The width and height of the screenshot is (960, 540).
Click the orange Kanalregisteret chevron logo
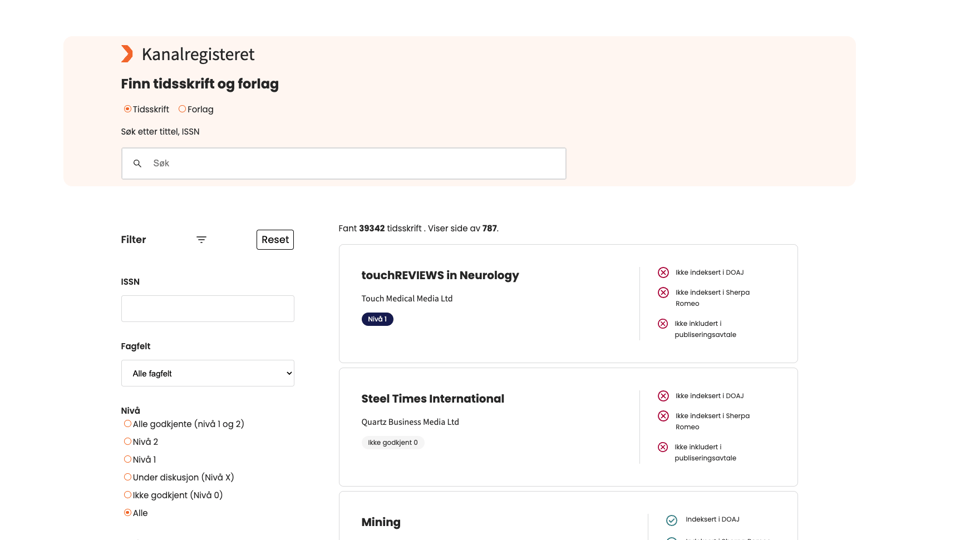click(x=127, y=54)
